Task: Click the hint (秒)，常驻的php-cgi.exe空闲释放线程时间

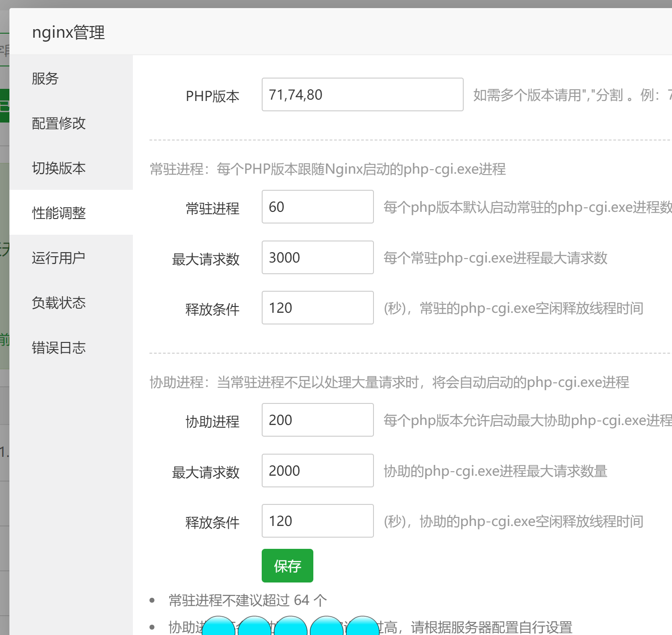Action: pyautogui.click(x=514, y=308)
